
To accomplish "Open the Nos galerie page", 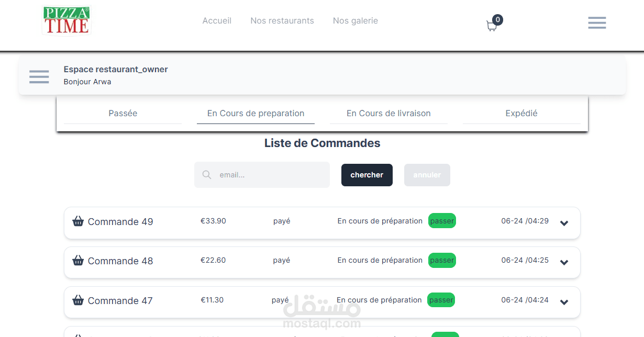I will [x=356, y=21].
